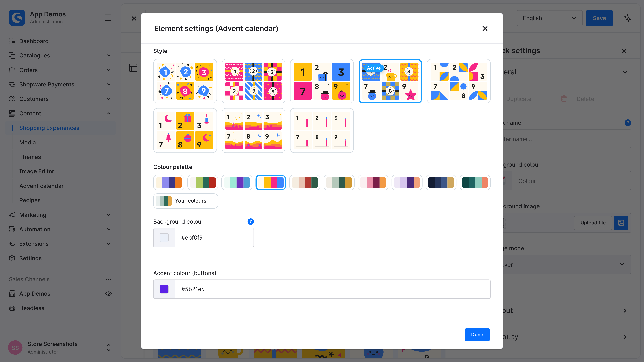Open the English language dropdown
Viewport: 644px width, 362px height.
click(x=550, y=18)
